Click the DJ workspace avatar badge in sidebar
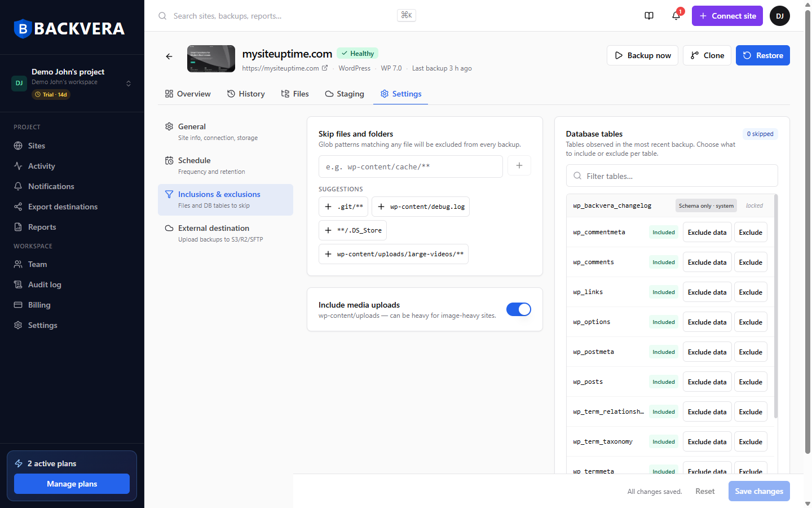 click(19, 83)
